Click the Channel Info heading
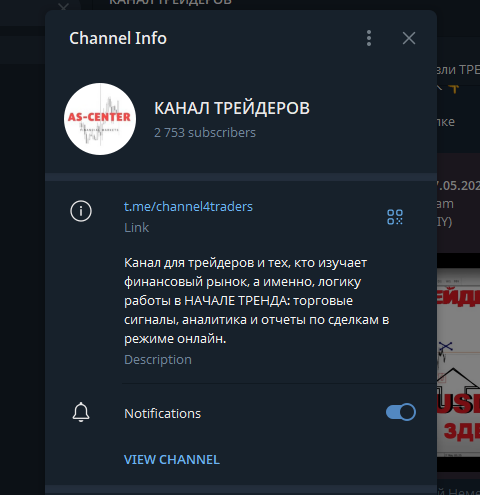The width and height of the screenshot is (480, 495). pos(118,38)
